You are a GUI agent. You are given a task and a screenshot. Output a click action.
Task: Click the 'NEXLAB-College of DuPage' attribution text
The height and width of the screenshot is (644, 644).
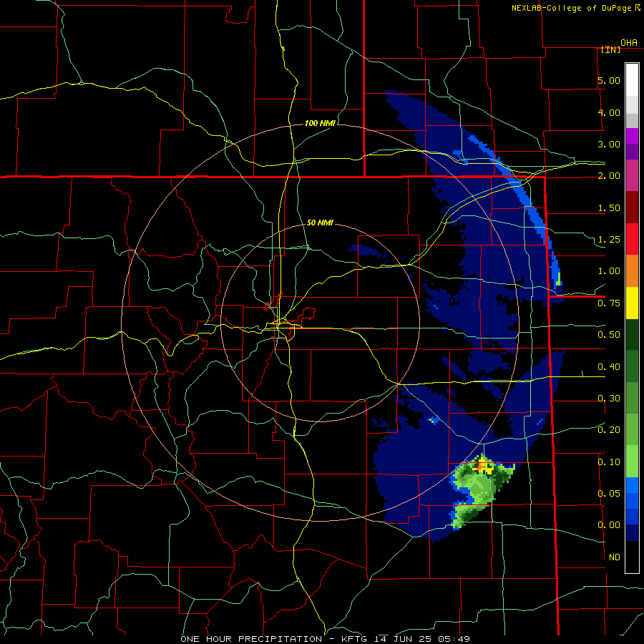click(571, 8)
